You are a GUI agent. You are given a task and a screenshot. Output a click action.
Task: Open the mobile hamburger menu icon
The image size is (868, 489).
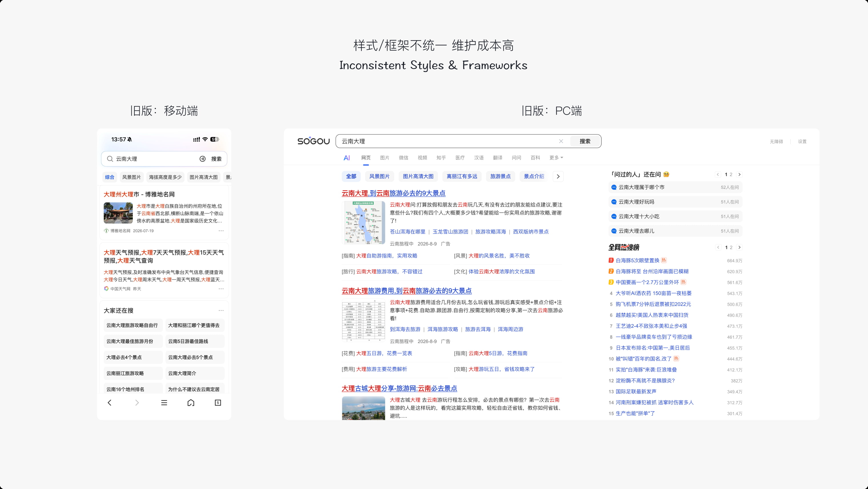pos(164,403)
